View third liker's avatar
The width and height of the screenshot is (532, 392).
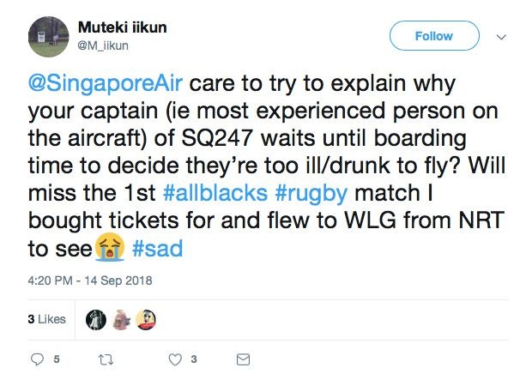click(x=148, y=318)
